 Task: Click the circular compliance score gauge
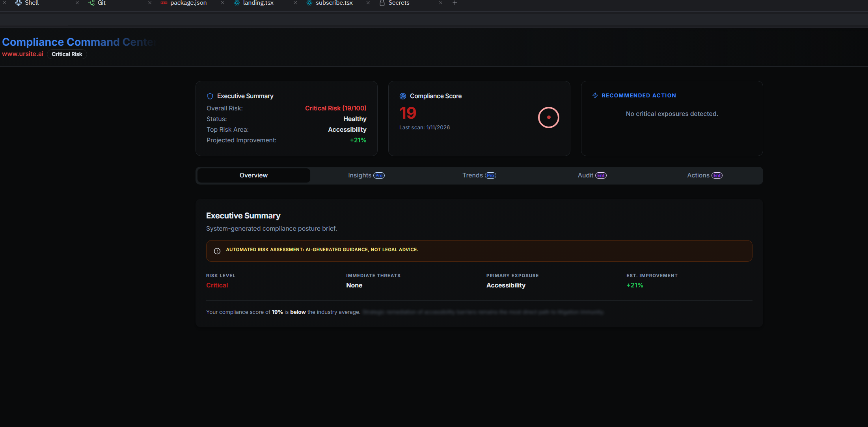549,117
